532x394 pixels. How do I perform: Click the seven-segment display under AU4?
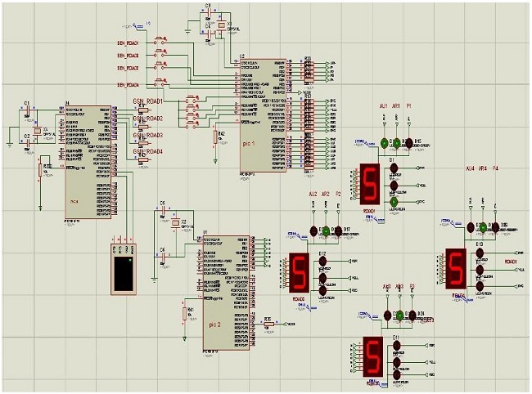(x=455, y=267)
